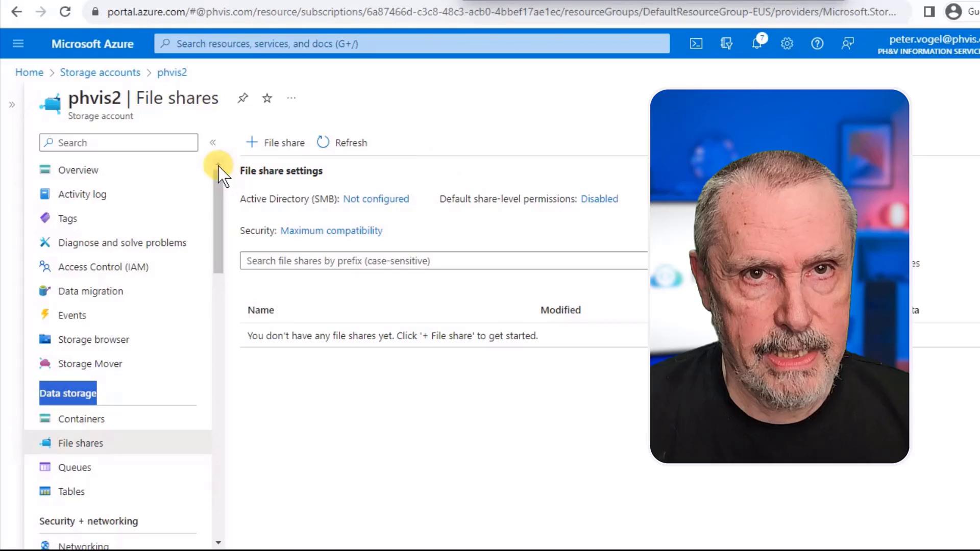Create a new file share with + File share
Image resolution: width=980 pixels, height=551 pixels.
point(275,142)
